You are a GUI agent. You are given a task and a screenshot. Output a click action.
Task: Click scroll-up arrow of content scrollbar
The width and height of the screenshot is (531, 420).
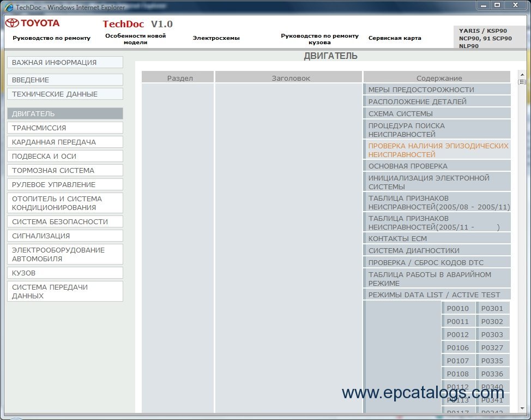(522, 75)
